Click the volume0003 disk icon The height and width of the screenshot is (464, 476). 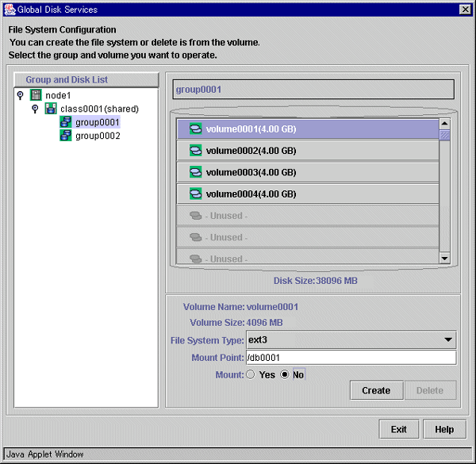pos(195,172)
